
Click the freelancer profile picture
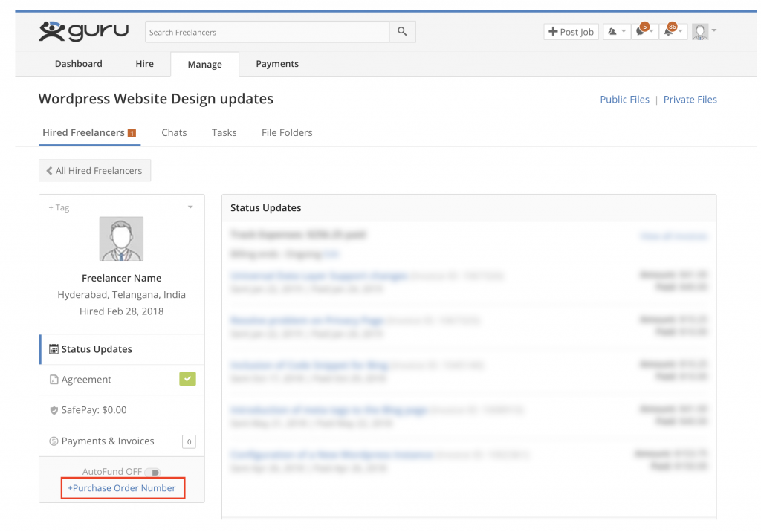(x=121, y=239)
